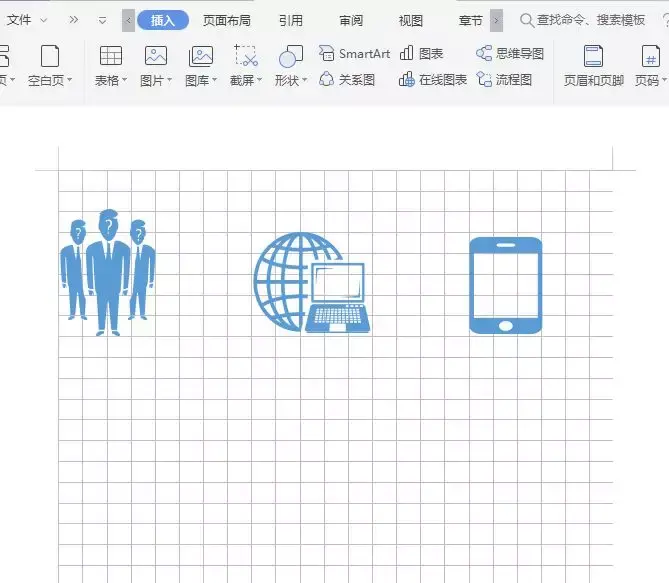Insert SmartArt graphic
Screen dimensions: 669x583
[x=354, y=54]
